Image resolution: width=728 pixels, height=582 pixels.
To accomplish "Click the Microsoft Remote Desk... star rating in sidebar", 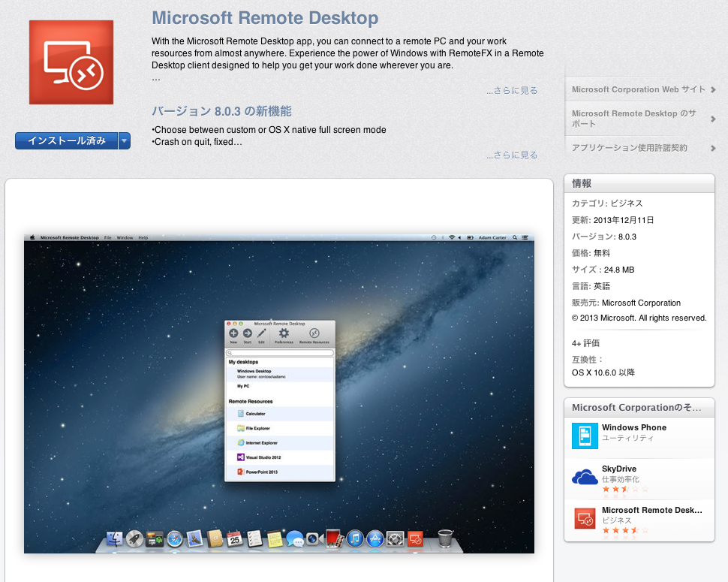I will click(x=624, y=530).
